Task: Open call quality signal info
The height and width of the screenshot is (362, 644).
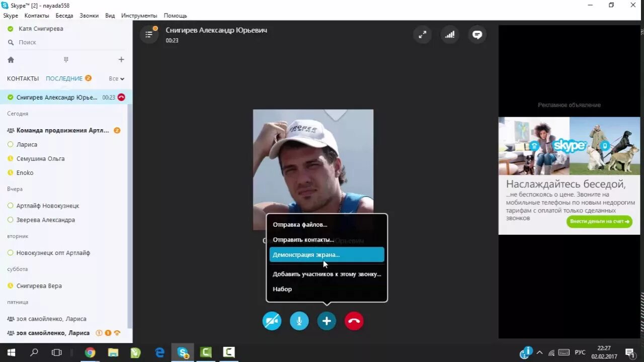Action: (x=450, y=35)
